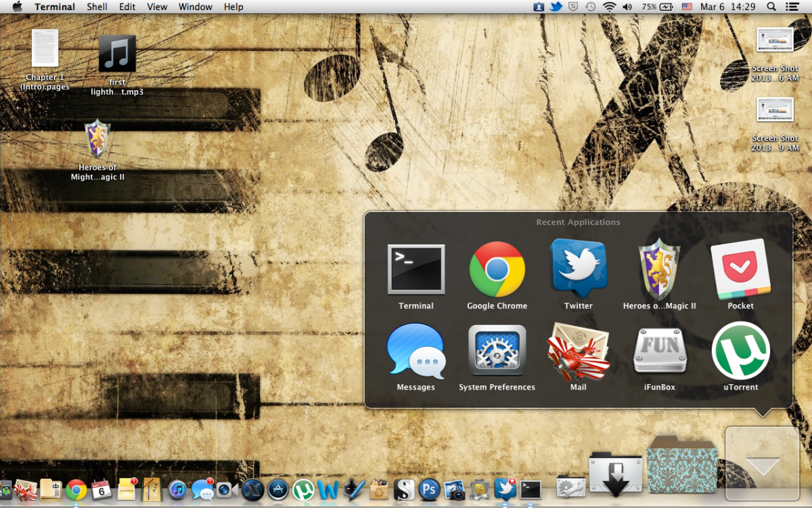Open Mail biplane icon in the Dock

pos(26,490)
